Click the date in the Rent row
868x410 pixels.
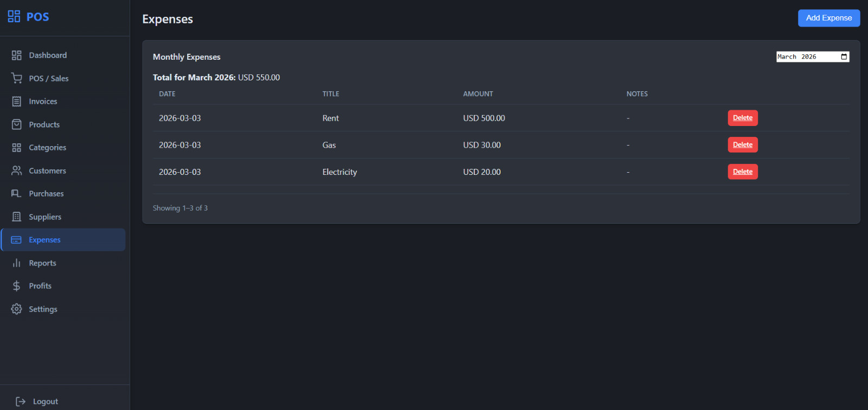[x=180, y=118]
